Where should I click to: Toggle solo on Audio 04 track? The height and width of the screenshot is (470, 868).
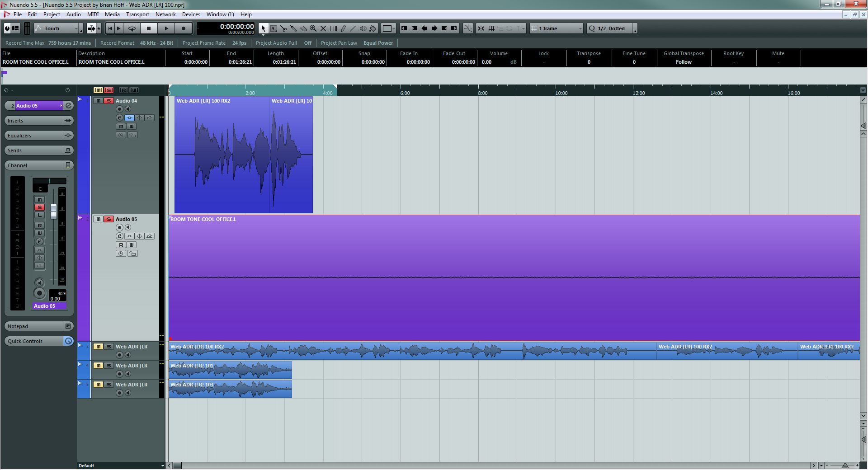pyautogui.click(x=108, y=101)
